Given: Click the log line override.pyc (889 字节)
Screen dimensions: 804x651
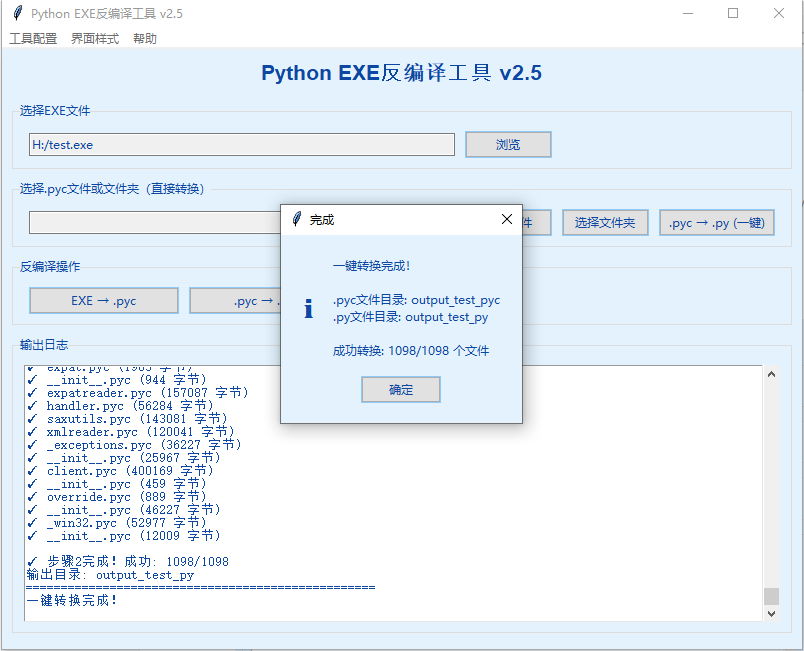Looking at the screenshot, I should click(x=116, y=497).
